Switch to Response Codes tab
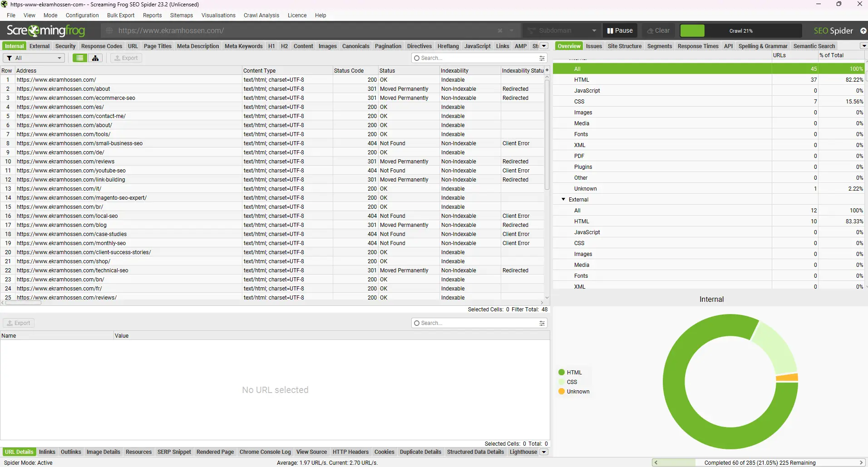This screenshot has height=467, width=868. (102, 46)
